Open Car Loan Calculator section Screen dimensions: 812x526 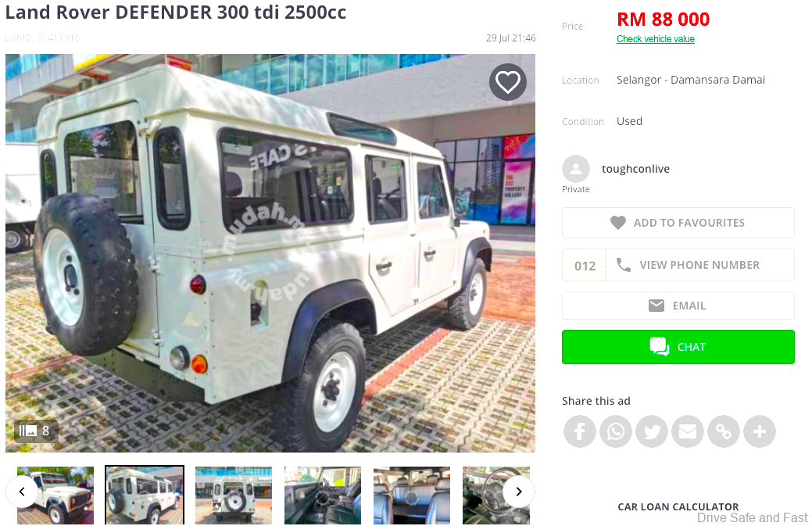pyautogui.click(x=678, y=506)
